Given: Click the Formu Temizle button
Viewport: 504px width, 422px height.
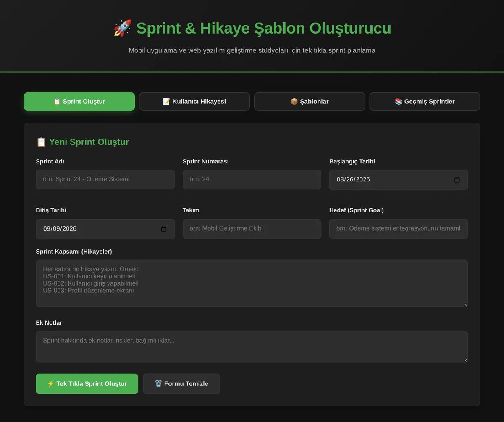Looking at the screenshot, I should (x=181, y=384).
